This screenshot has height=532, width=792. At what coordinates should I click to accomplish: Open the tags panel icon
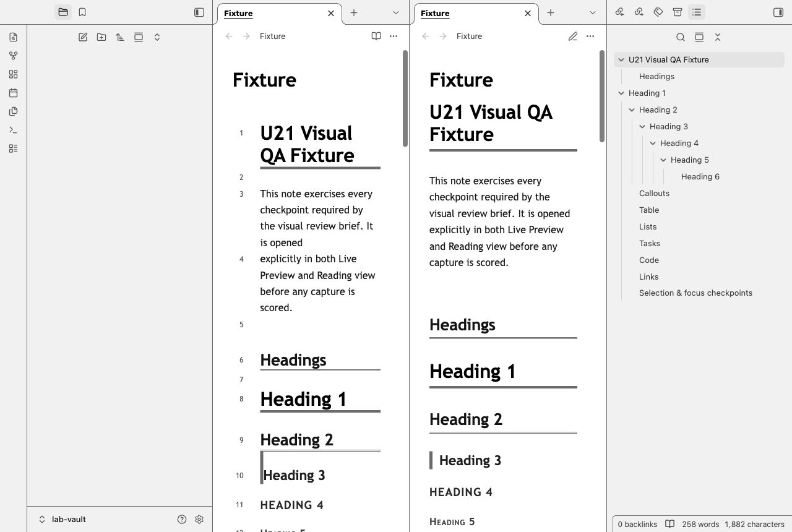tap(658, 12)
